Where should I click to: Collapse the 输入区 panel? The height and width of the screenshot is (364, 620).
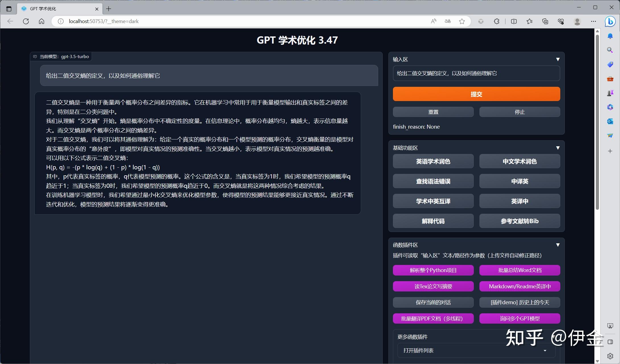pyautogui.click(x=558, y=59)
